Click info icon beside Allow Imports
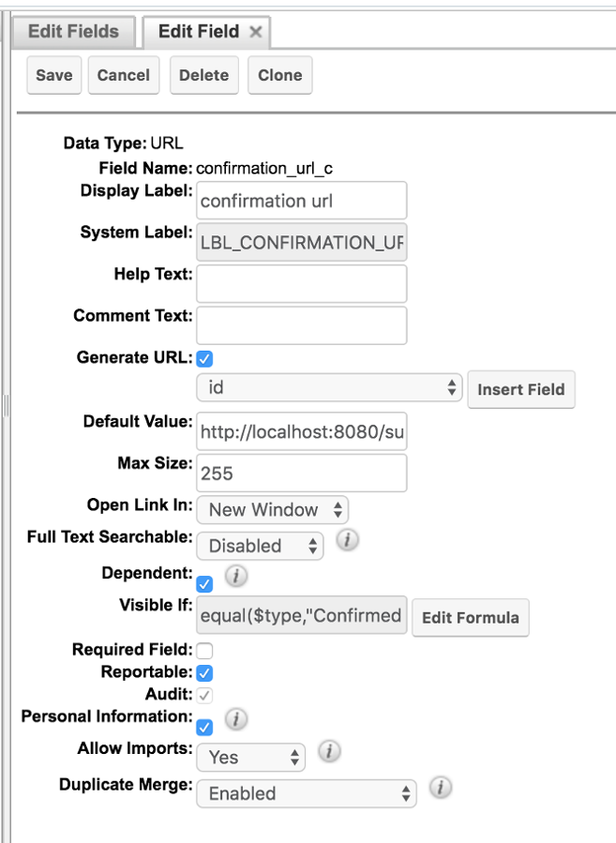The width and height of the screenshot is (616, 843). (329, 752)
